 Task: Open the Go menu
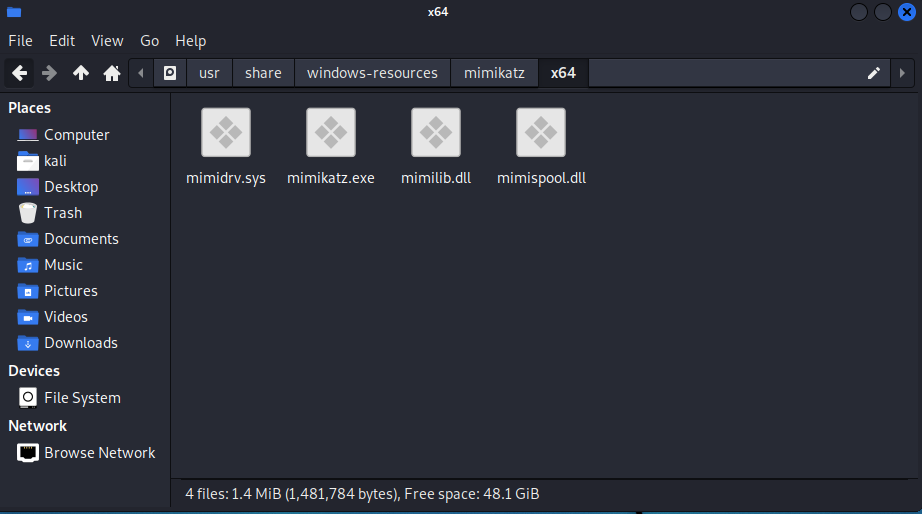[x=149, y=41]
